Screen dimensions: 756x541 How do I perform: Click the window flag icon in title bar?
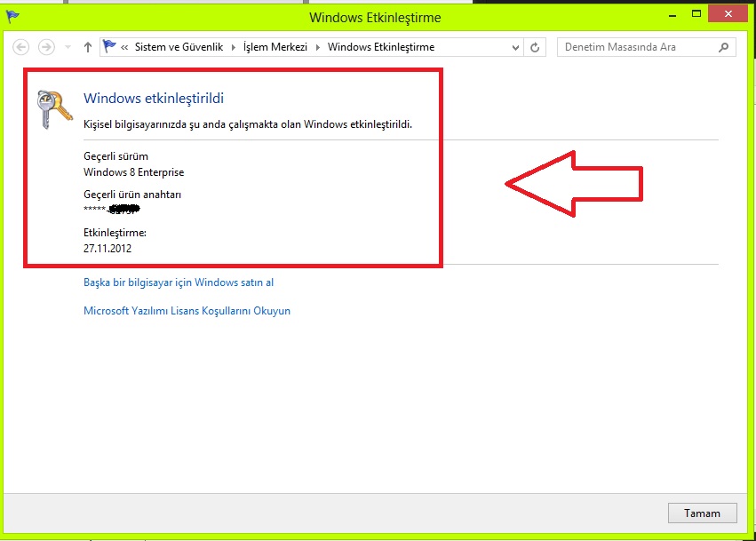(12, 17)
